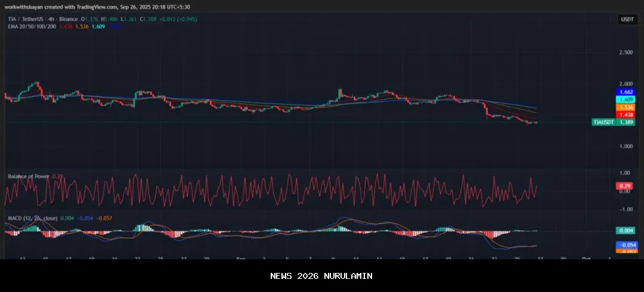Click the TIAUSDT price tag
The image size is (644, 292).
(x=603, y=122)
